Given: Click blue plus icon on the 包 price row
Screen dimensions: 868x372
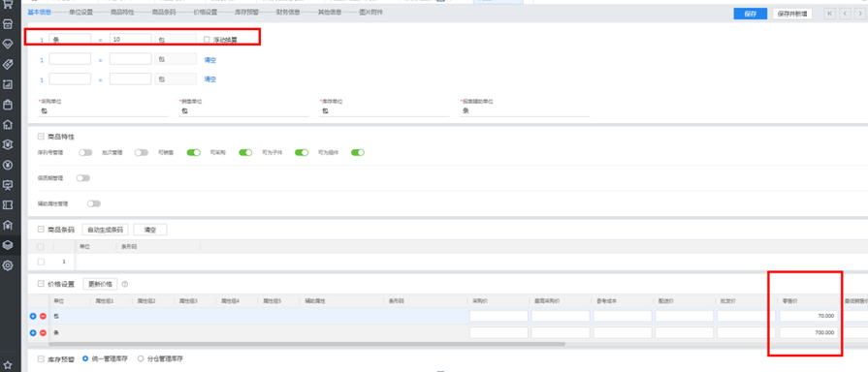Looking at the screenshot, I should coord(33,316).
